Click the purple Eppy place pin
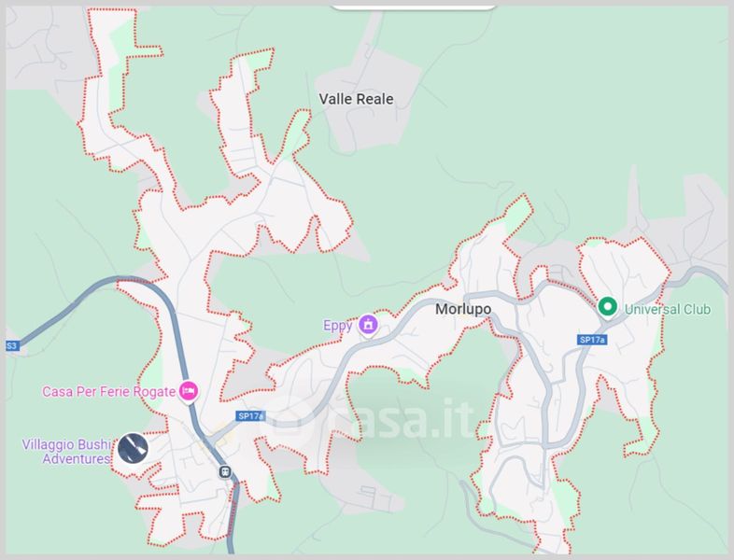Viewport: 734px width, 560px height. click(368, 325)
